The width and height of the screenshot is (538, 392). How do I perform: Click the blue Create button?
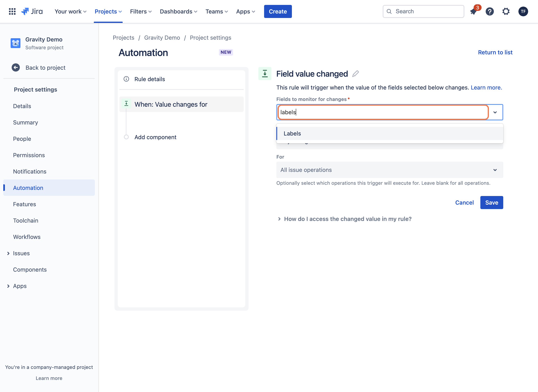tap(278, 11)
